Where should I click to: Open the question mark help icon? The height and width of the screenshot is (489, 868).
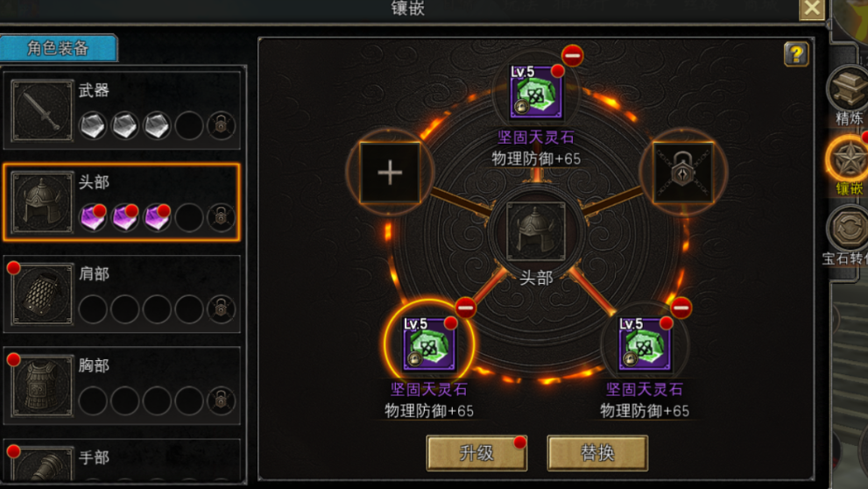click(796, 53)
